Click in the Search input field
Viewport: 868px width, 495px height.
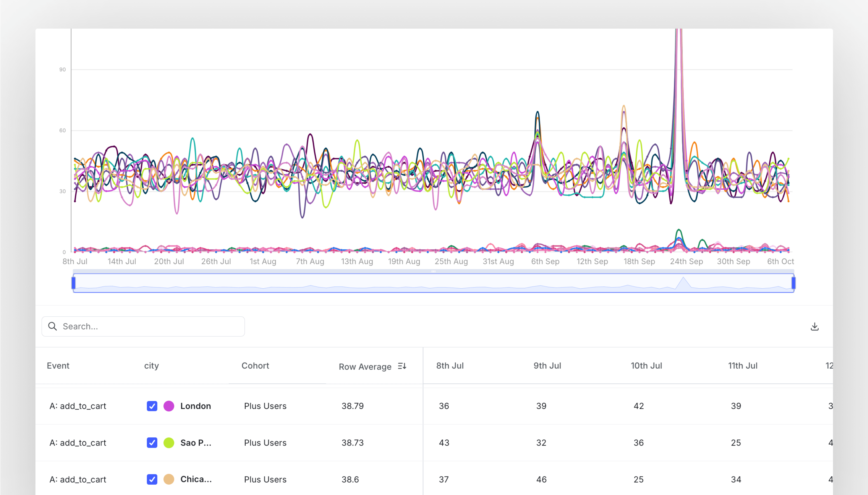coord(150,326)
